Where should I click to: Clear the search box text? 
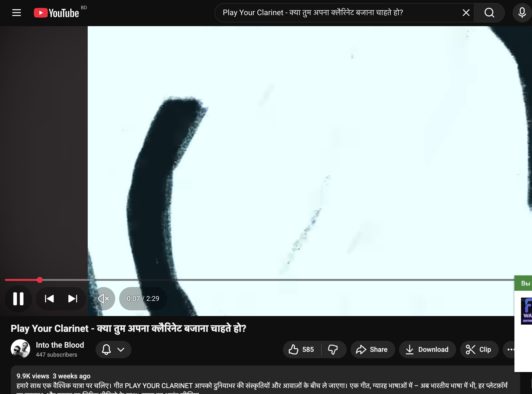tap(466, 13)
